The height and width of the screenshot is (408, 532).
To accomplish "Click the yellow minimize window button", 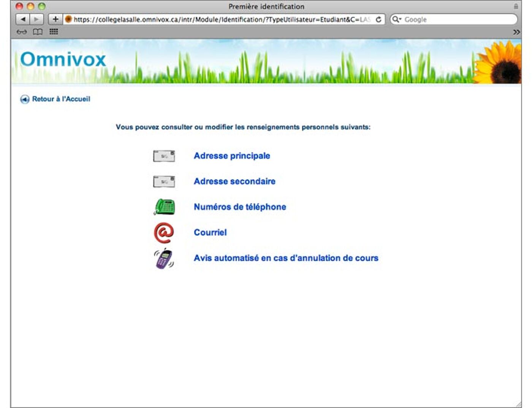I will 30,6.
